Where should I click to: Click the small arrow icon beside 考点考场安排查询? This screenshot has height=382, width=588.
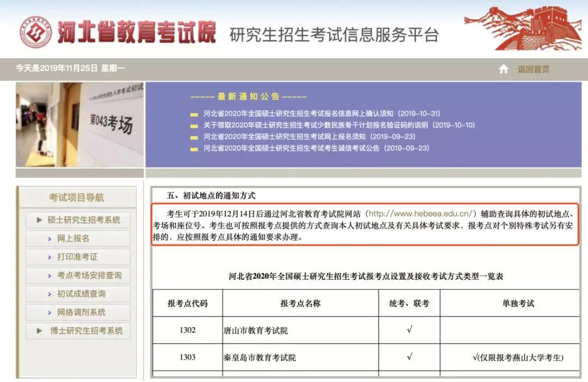[50, 275]
